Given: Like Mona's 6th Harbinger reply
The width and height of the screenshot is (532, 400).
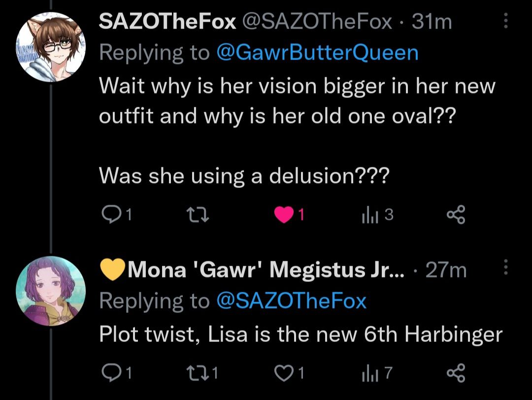Looking at the screenshot, I should [284, 372].
